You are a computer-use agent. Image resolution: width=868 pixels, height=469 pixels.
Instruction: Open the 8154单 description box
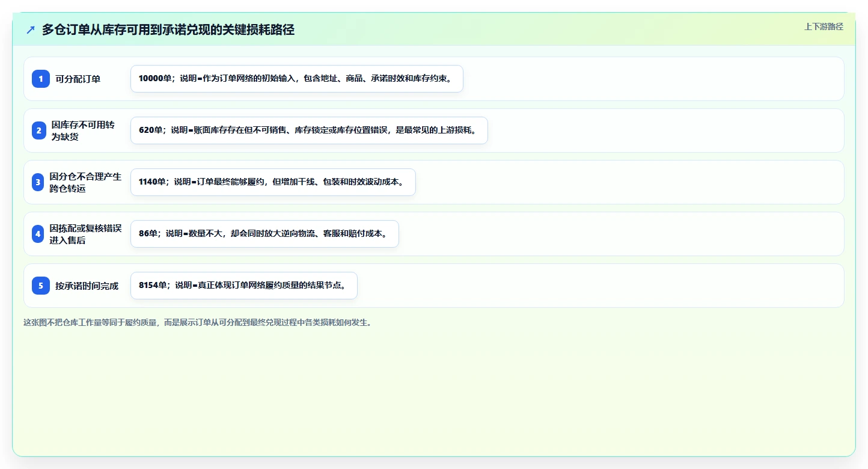click(x=244, y=286)
